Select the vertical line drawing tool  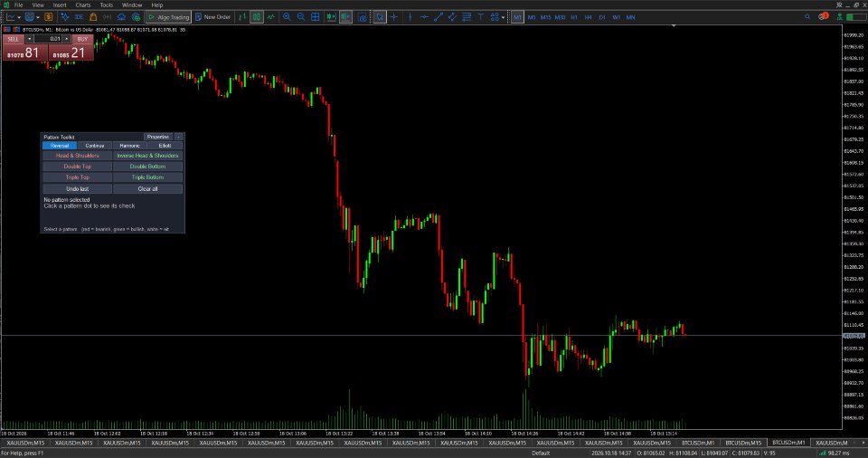pos(410,17)
